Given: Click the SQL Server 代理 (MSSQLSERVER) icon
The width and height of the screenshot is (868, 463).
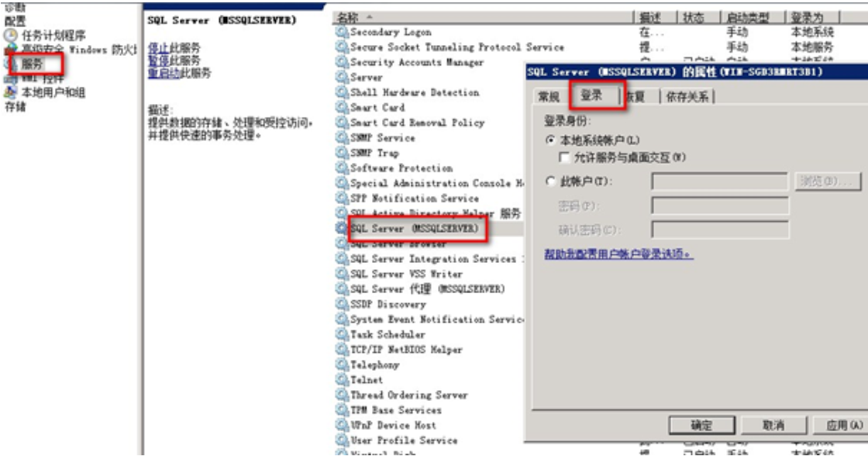Looking at the screenshot, I should click(342, 289).
